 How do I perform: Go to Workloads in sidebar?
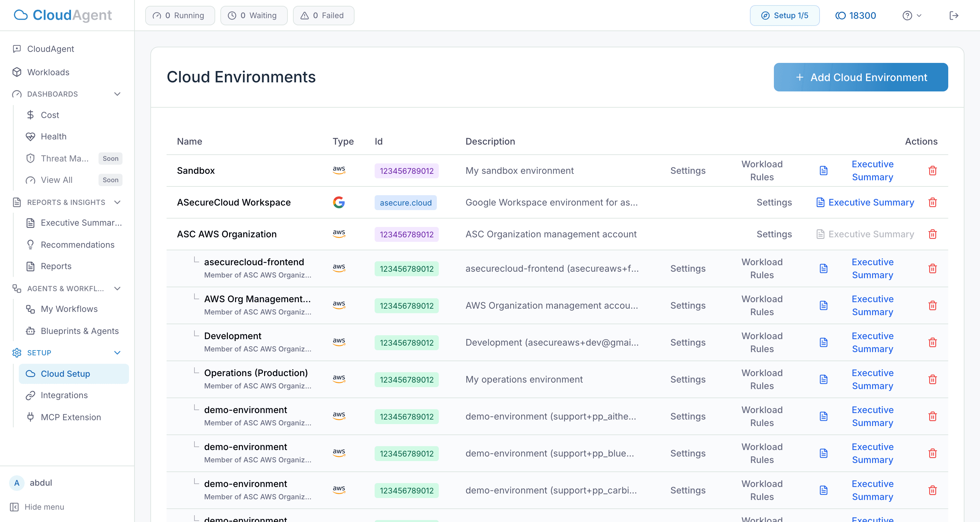pyautogui.click(x=48, y=72)
